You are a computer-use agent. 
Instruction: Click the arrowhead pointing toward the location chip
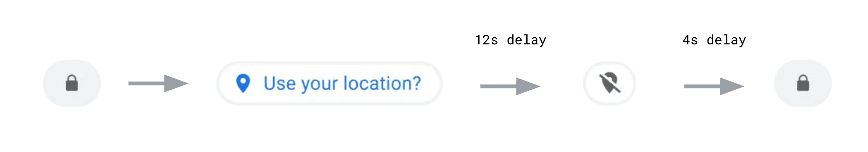pos(175,83)
